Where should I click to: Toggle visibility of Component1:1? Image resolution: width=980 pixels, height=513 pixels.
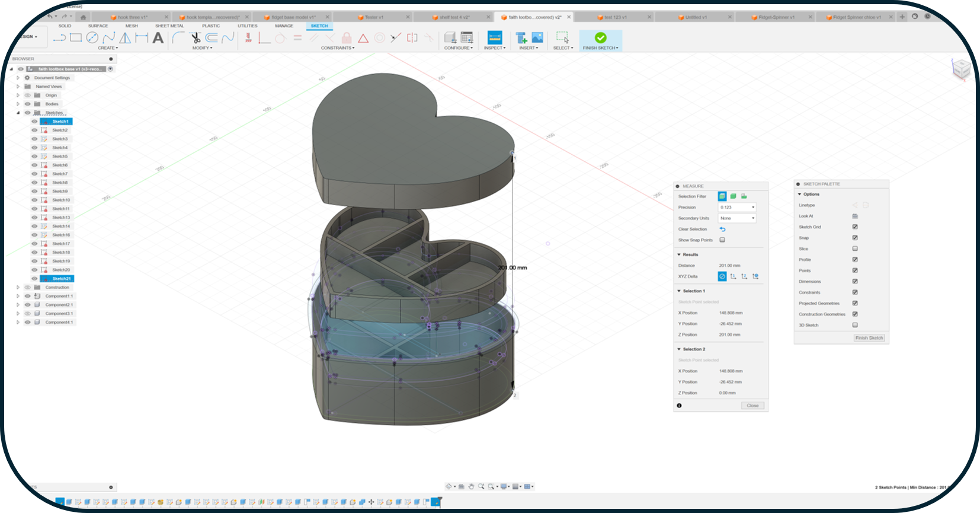tap(27, 296)
